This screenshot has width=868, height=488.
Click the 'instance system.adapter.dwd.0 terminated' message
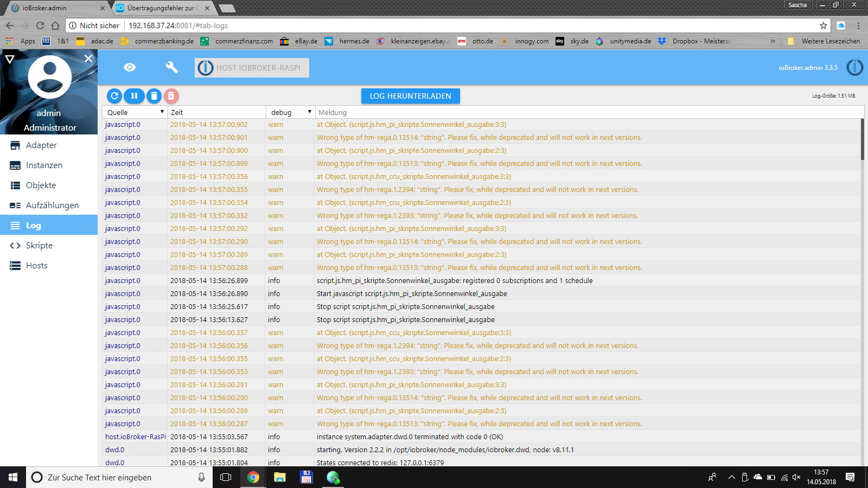[x=410, y=436]
